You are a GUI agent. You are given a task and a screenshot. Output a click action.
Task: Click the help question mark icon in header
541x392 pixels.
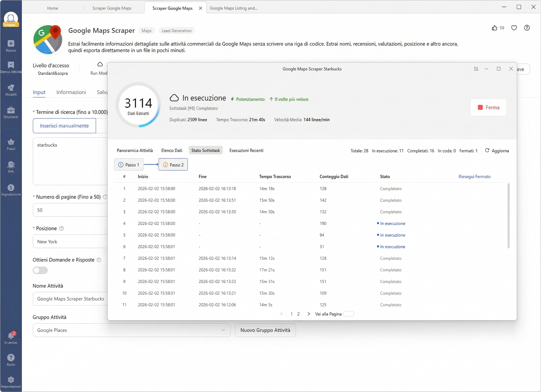(x=527, y=28)
